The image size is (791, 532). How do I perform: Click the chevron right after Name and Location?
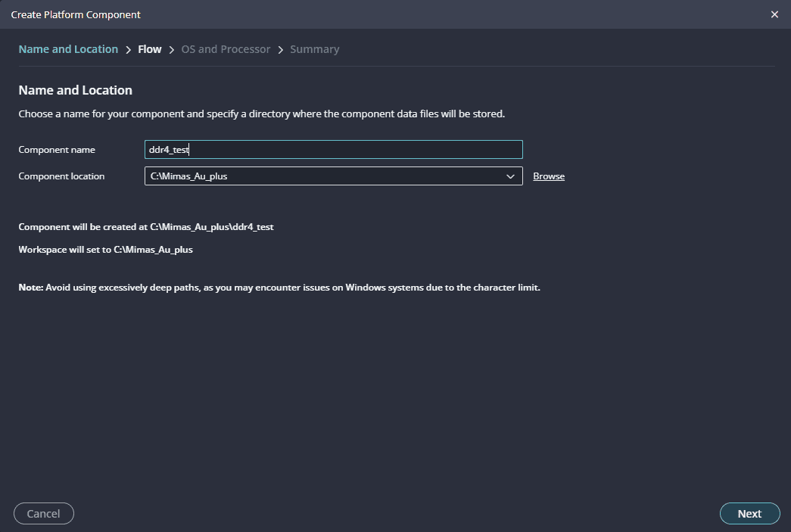[x=129, y=50]
